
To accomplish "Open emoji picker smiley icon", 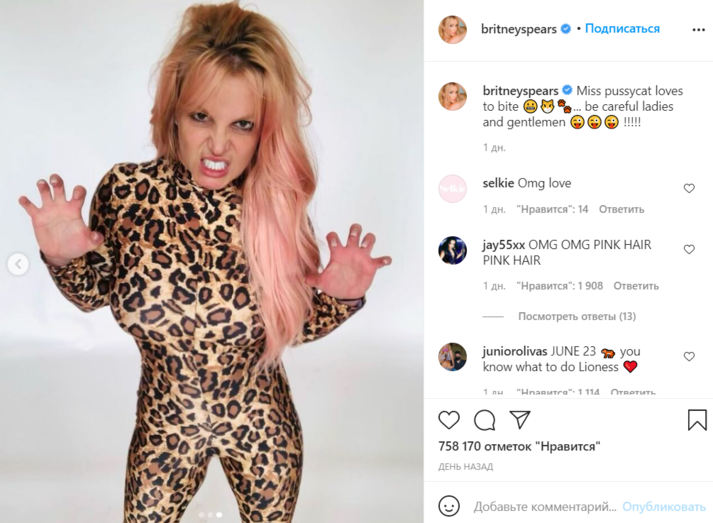I will pos(449,506).
